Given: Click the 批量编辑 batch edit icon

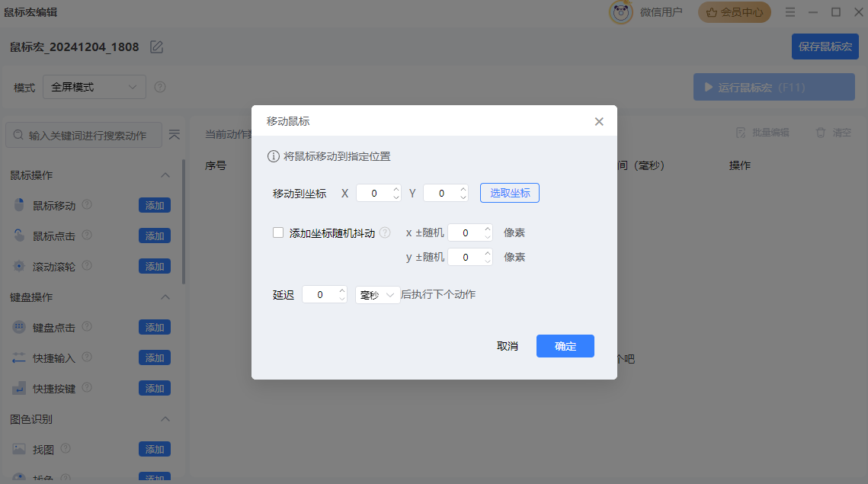Looking at the screenshot, I should 741,133.
